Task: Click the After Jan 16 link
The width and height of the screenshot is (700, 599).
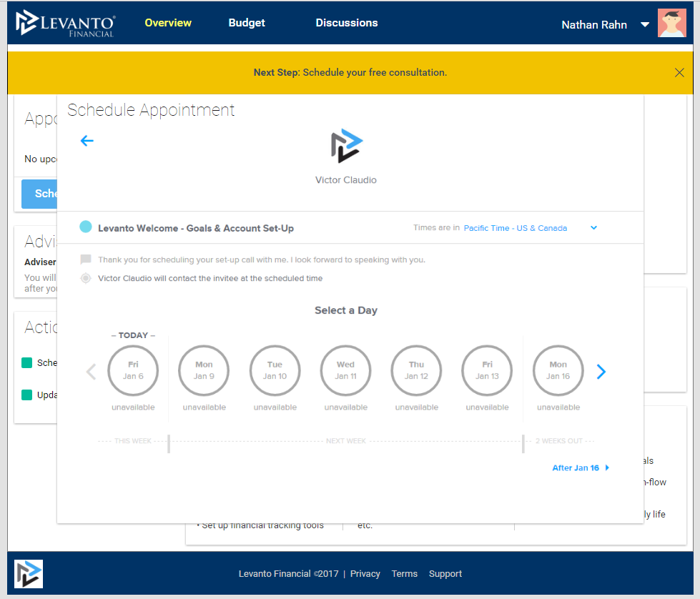Action: tap(581, 467)
